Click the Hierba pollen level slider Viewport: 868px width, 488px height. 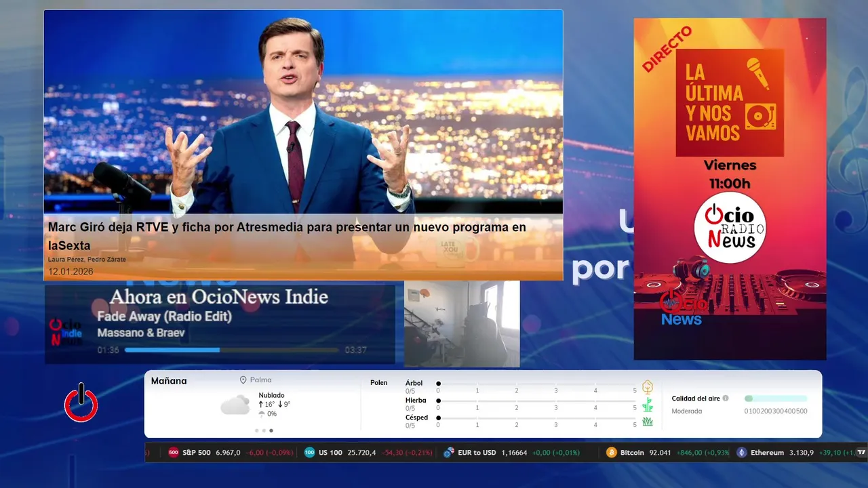[536, 401]
